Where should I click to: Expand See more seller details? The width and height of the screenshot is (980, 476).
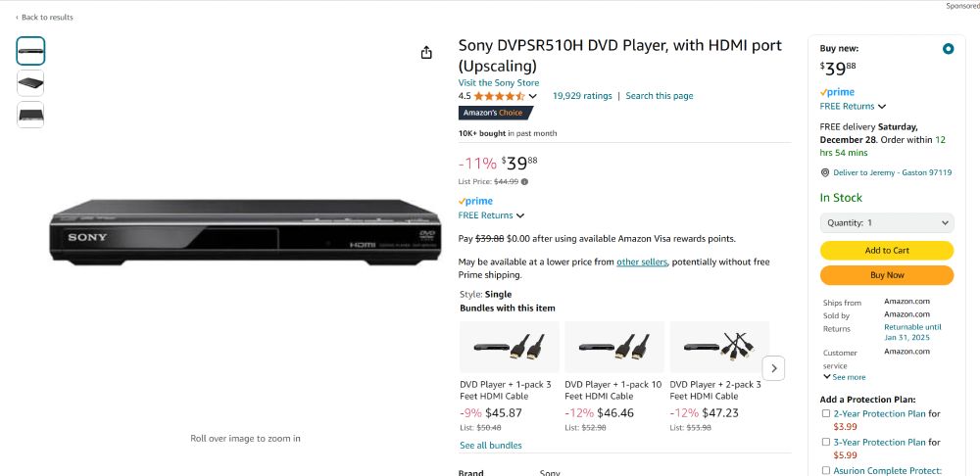point(845,377)
